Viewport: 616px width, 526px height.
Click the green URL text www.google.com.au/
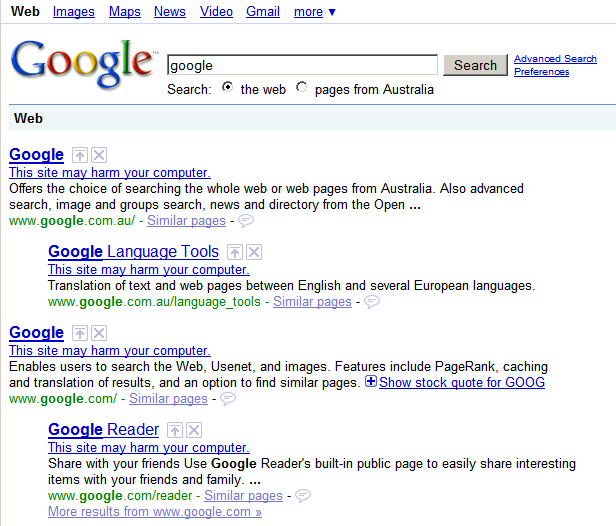(72, 221)
